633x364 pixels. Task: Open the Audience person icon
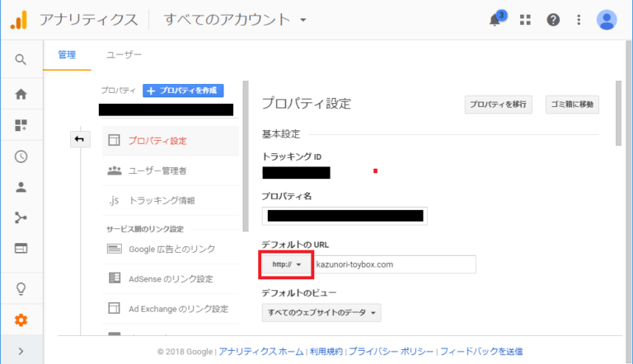point(21,187)
